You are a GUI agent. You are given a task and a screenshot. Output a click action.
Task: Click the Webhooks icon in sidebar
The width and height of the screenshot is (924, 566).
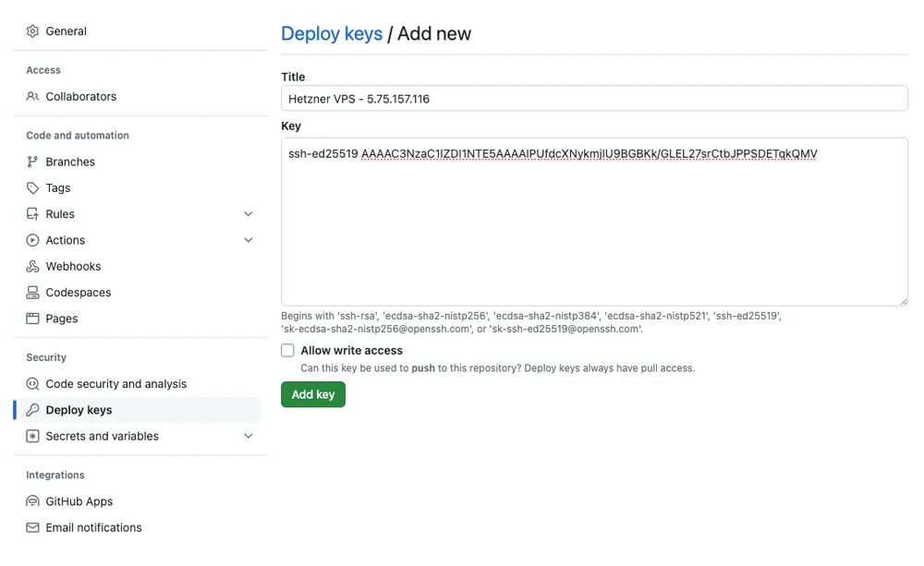click(x=32, y=267)
